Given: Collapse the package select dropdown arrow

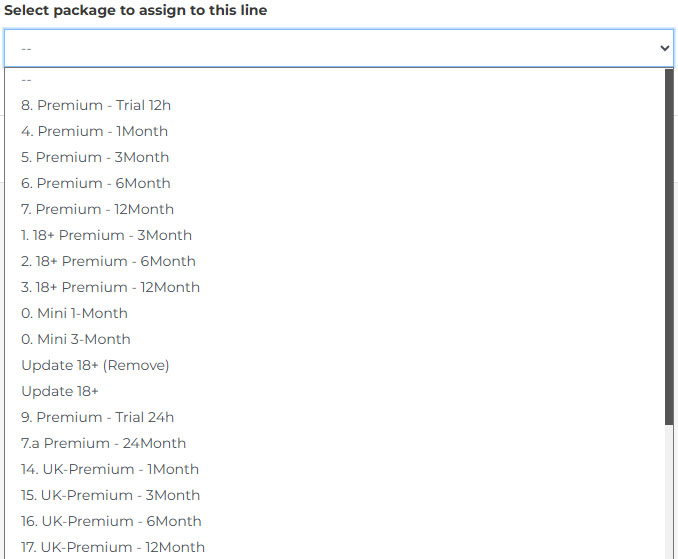Looking at the screenshot, I should pos(665,47).
